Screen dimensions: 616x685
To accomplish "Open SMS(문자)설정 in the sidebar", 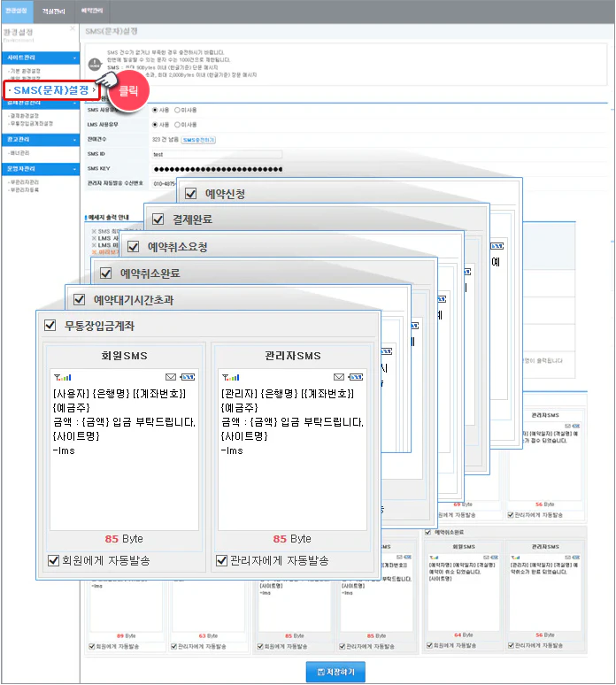I will (x=51, y=90).
